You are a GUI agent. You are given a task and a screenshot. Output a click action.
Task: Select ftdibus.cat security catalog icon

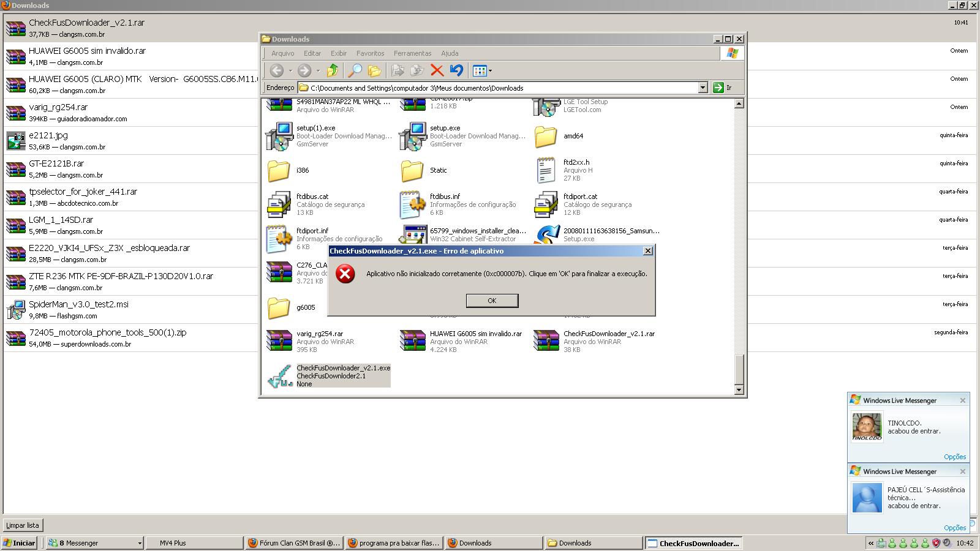click(279, 204)
